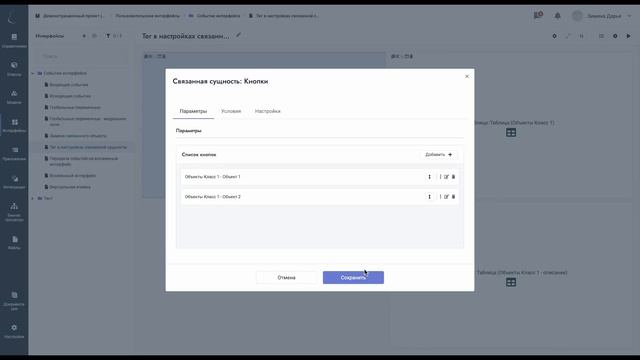Click the table icon under Таблица (Объекты Класс 1)
The image size is (640, 360).
coord(511,133)
